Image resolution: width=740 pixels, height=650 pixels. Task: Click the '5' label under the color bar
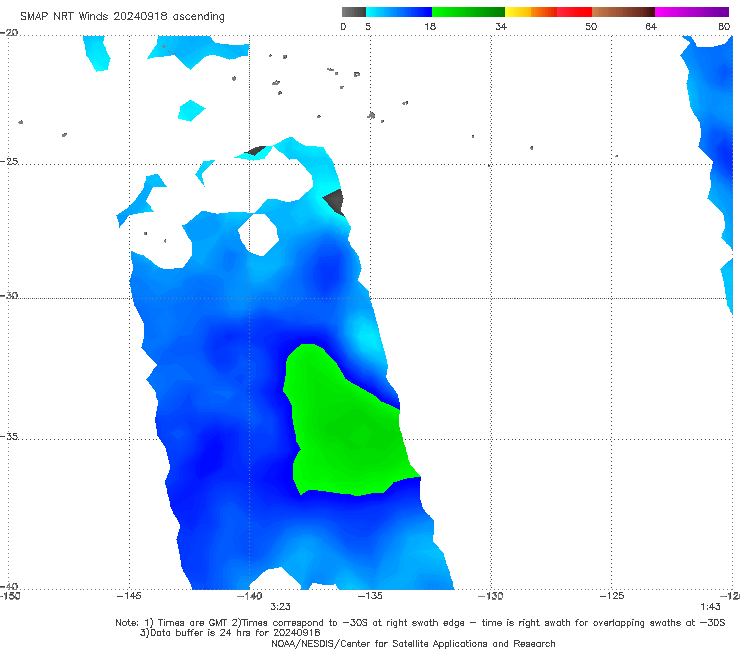(368, 26)
